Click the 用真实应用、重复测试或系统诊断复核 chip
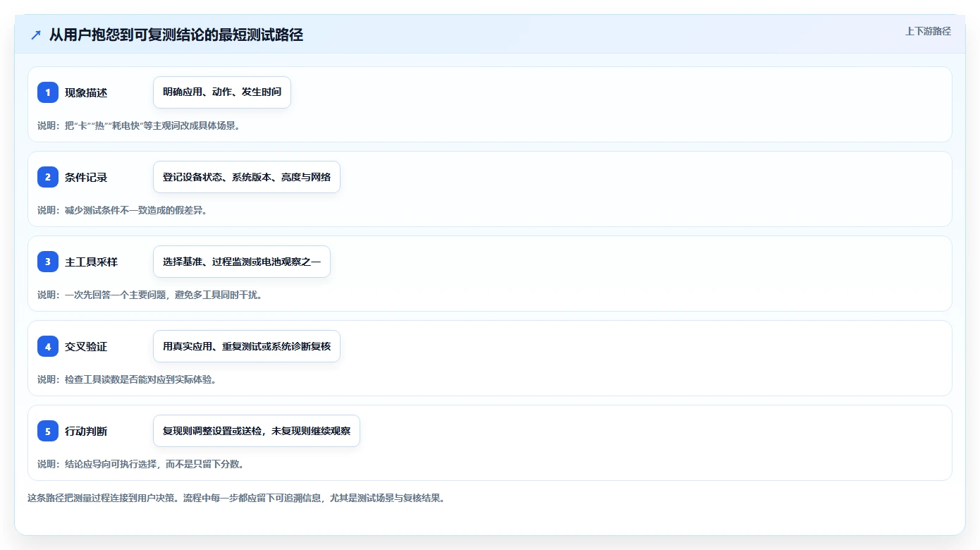Screen dimensions: 980x550 coord(247,346)
